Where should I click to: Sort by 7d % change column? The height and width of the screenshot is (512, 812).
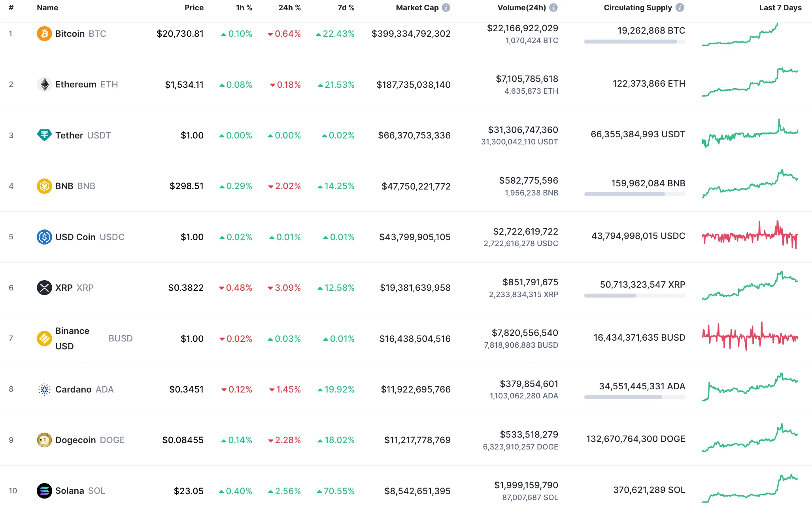(346, 7)
